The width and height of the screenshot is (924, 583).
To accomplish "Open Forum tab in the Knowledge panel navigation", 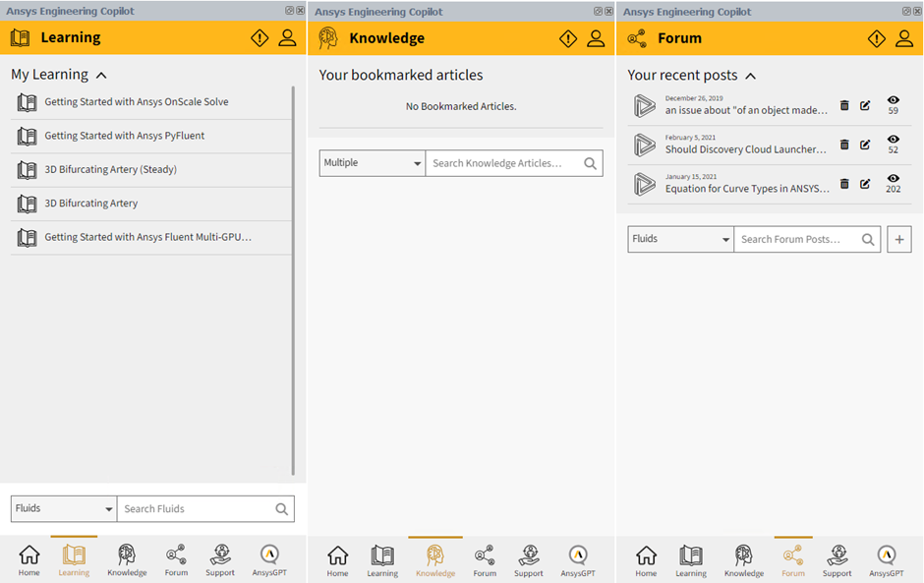I will pyautogui.click(x=485, y=560).
